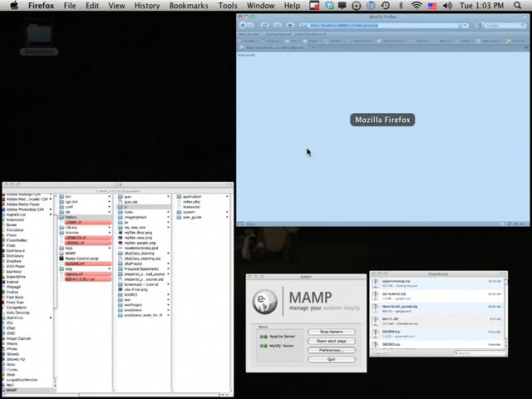Select first zip file in Downloads list
Viewport: 532px width, 399px height.
pyautogui.click(x=436, y=283)
